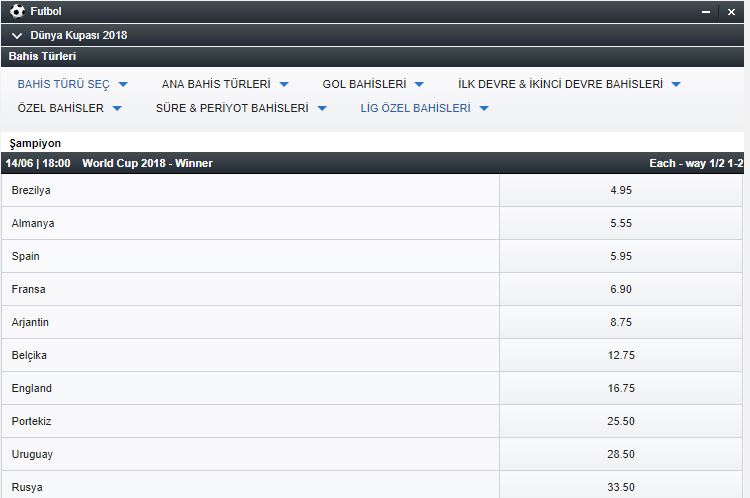Expand İlk Devre & İkinci Devre Bahisleri
The width and height of the screenshot is (750, 498).
click(569, 85)
